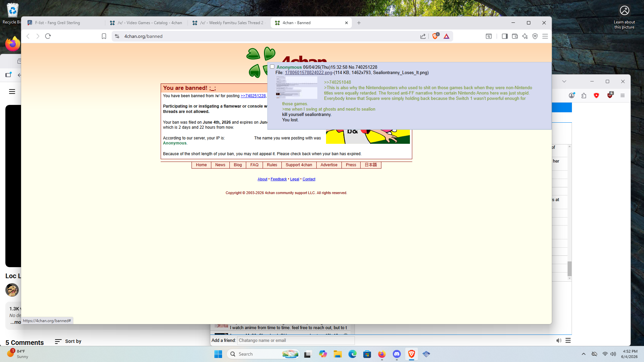Expand the Firefox tab list chevron
This screenshot has width=644, height=362.
coord(564,81)
